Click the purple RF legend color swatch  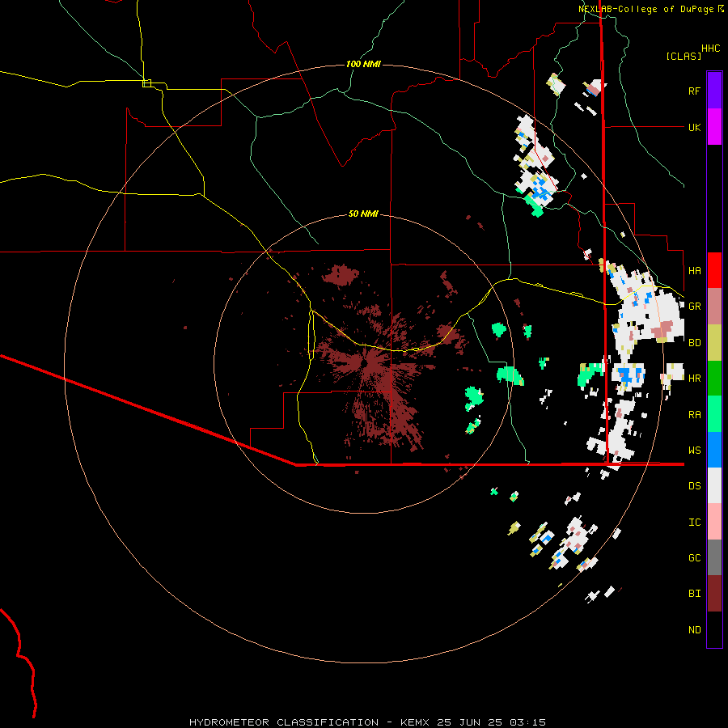pyautogui.click(x=714, y=91)
